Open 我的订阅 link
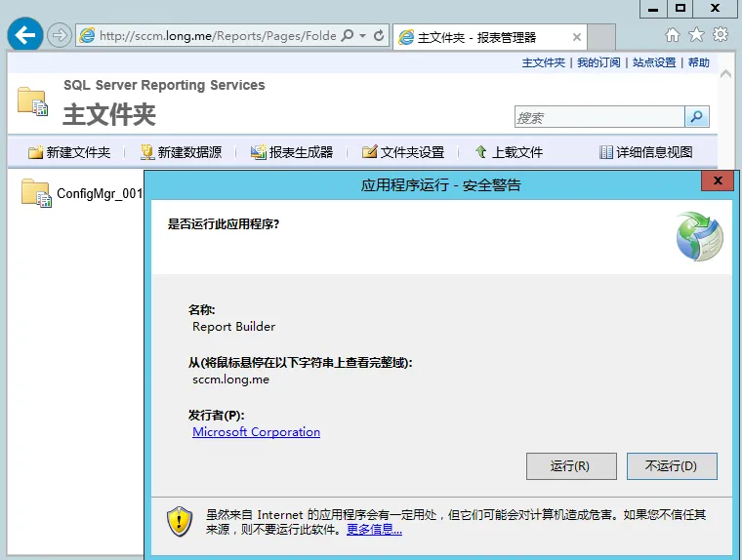Screen dimensions: 742x560 click(598, 62)
